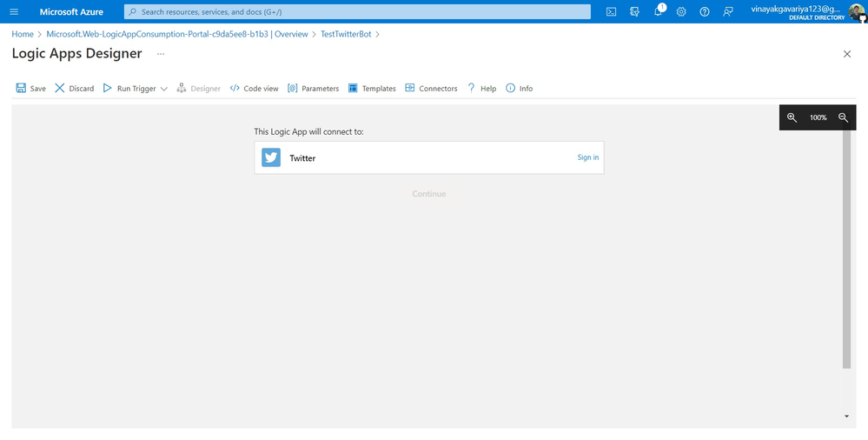Click the Run Trigger label

click(136, 89)
